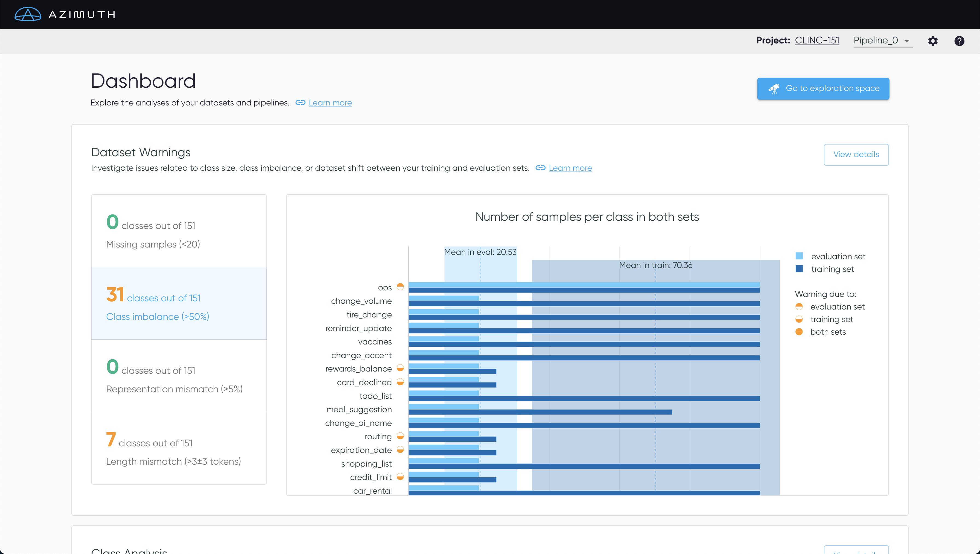The height and width of the screenshot is (554, 980).
Task: Select the Class imbalance (>50%) card
Action: (179, 303)
